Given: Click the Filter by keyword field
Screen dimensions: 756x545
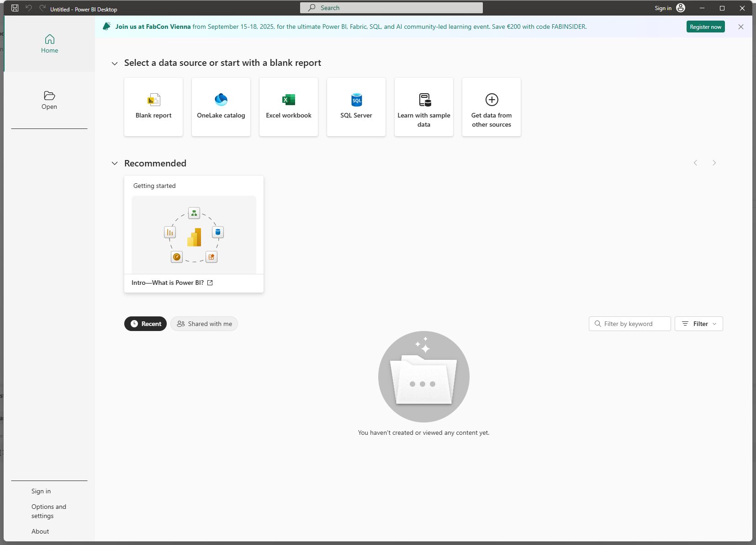Looking at the screenshot, I should [x=630, y=324].
